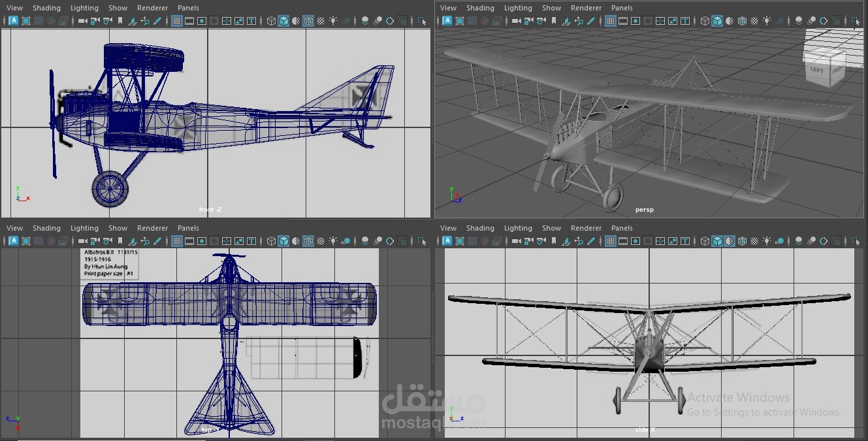Click 2D Pan/Zoom icon in top view panel
868x441 pixels.
(145, 241)
